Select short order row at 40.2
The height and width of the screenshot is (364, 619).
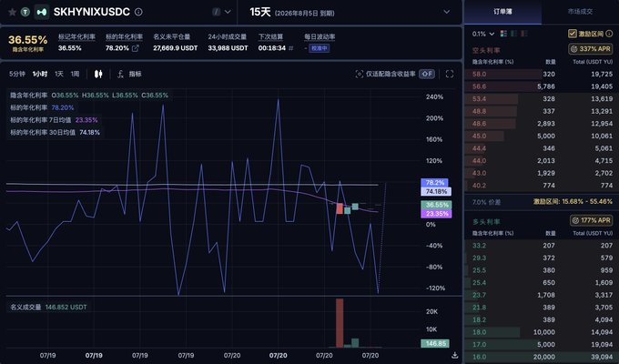tap(542, 185)
